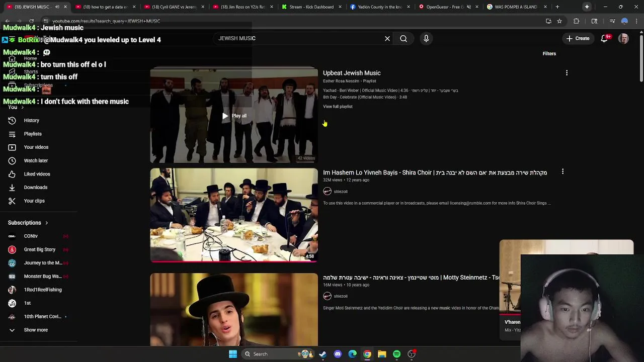Click View full playlist link
Viewport: 644px width, 362px height.
[x=338, y=107]
